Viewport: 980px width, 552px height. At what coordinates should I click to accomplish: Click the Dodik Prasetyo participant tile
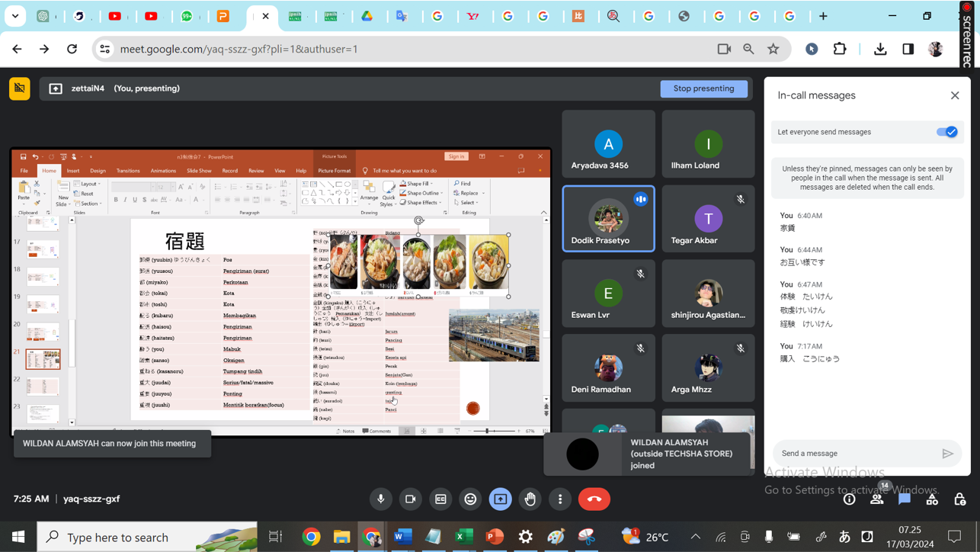coord(608,219)
